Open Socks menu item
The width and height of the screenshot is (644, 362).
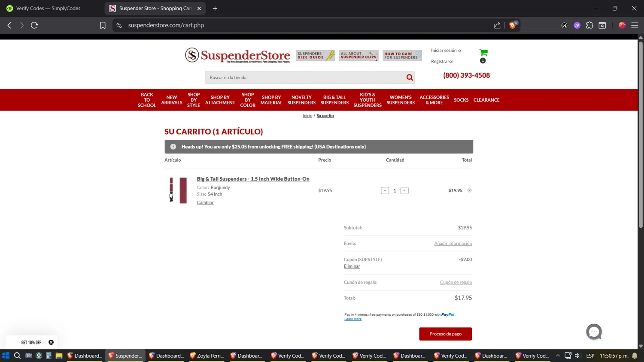pos(461,100)
